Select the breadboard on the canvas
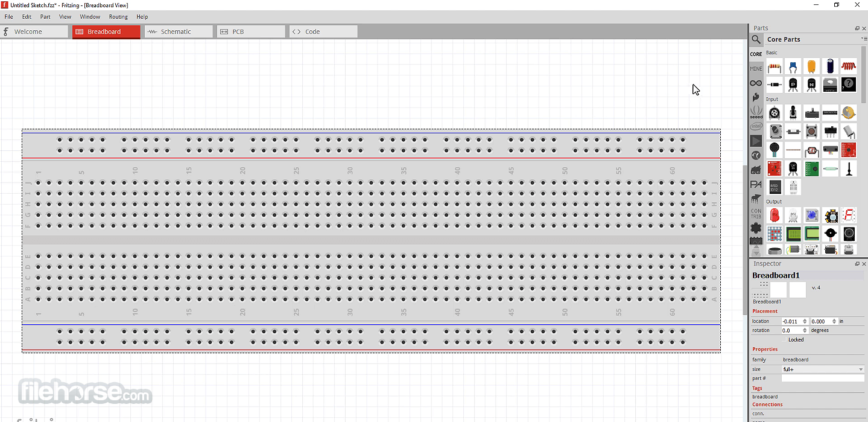Screen dimensions: 868x422 click(x=371, y=240)
